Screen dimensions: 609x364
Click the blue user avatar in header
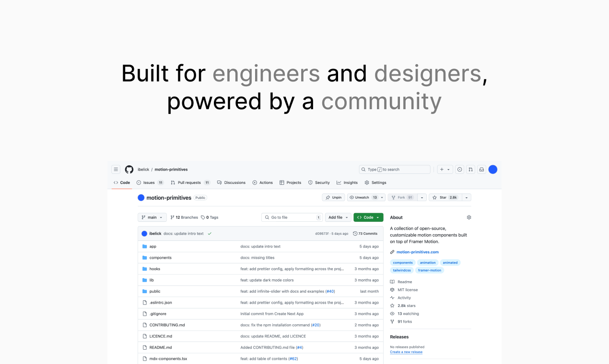pyautogui.click(x=492, y=170)
